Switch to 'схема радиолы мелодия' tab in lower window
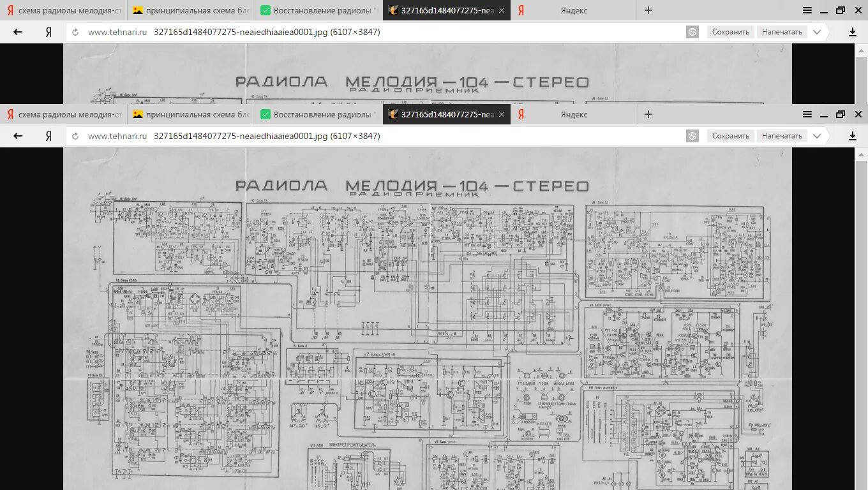 [x=64, y=114]
